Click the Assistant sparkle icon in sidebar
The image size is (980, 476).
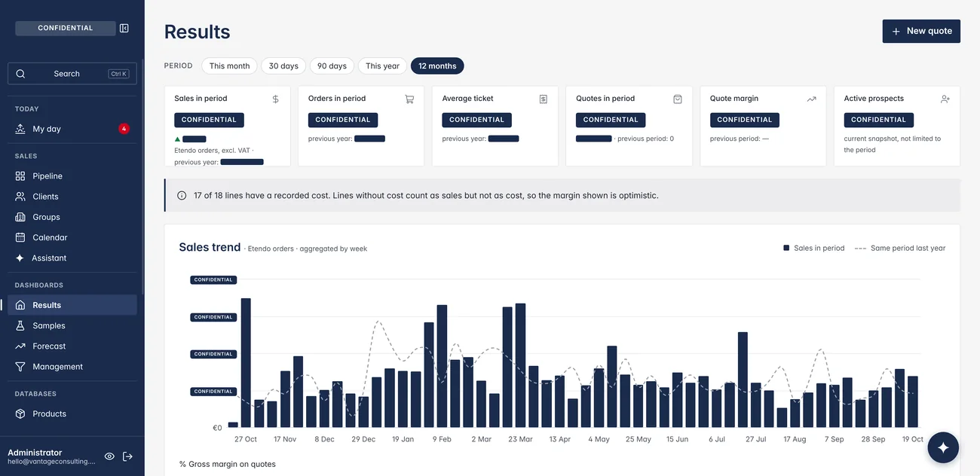[x=20, y=258]
